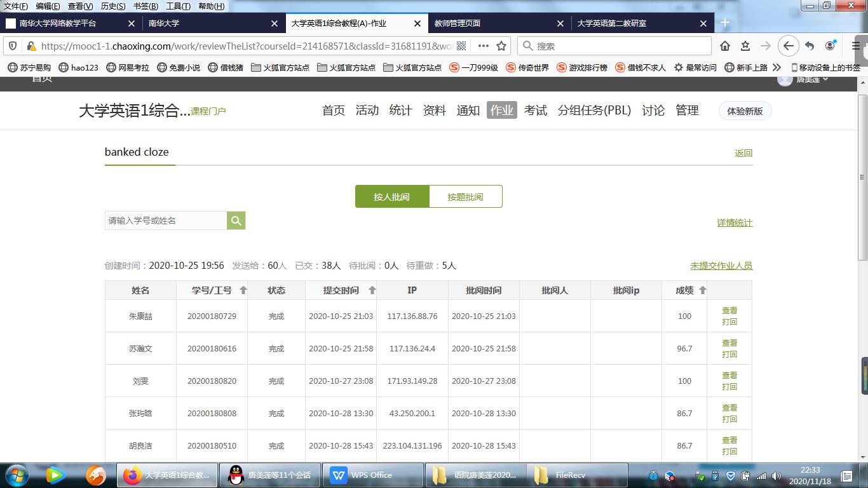This screenshot has height=488, width=868.
Task: Click 查看 for student 朱康喆
Action: pyautogui.click(x=729, y=311)
